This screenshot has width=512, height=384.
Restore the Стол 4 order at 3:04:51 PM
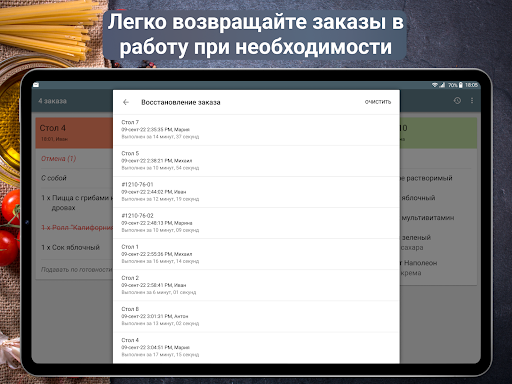256,348
